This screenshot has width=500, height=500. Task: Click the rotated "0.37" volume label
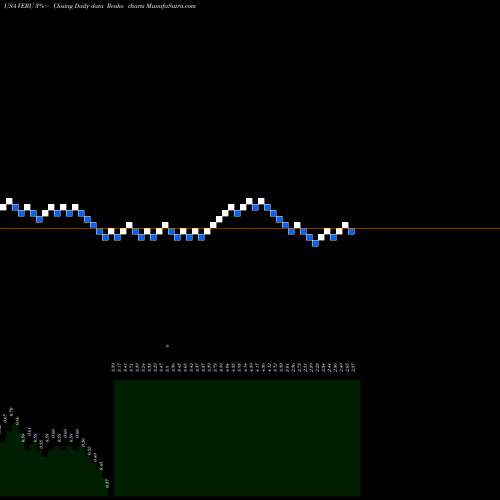[x=107, y=483]
